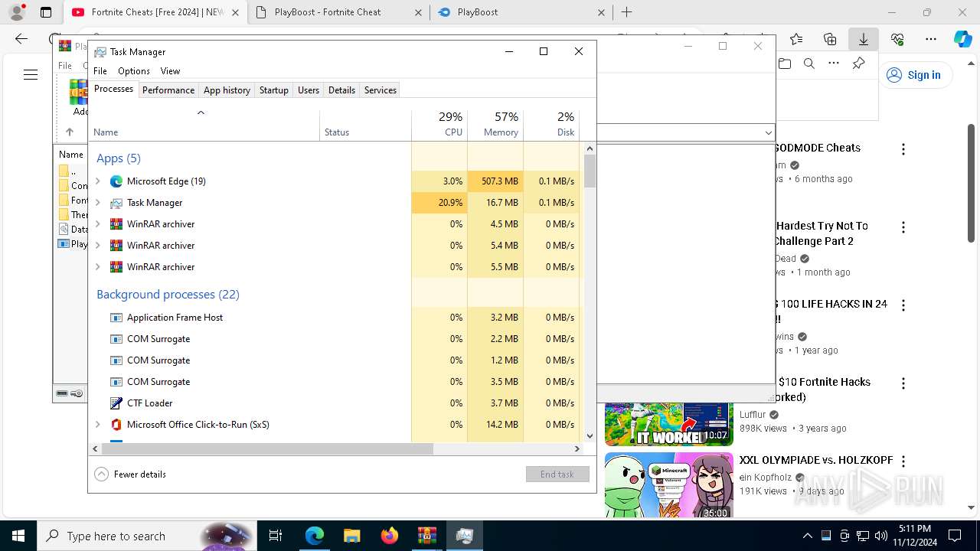Open network status in system tray
Screen dimensions: 980x551
pyautogui.click(x=863, y=536)
